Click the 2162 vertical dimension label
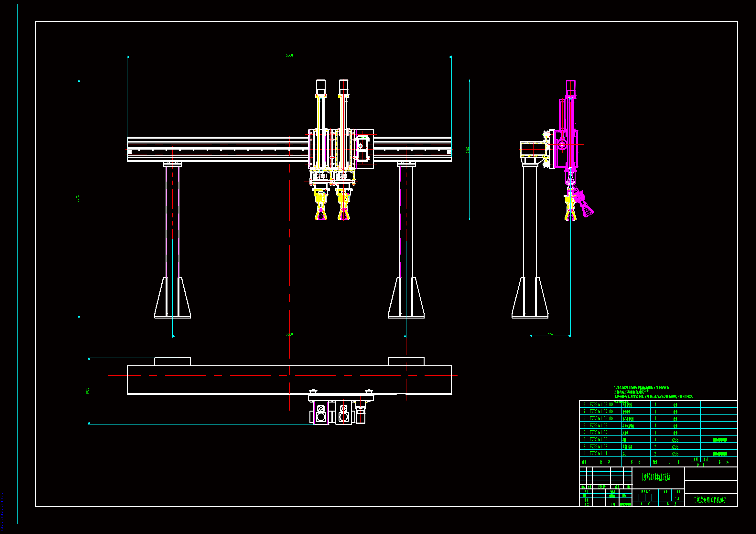This screenshot has width=756, height=534. pyautogui.click(x=468, y=150)
